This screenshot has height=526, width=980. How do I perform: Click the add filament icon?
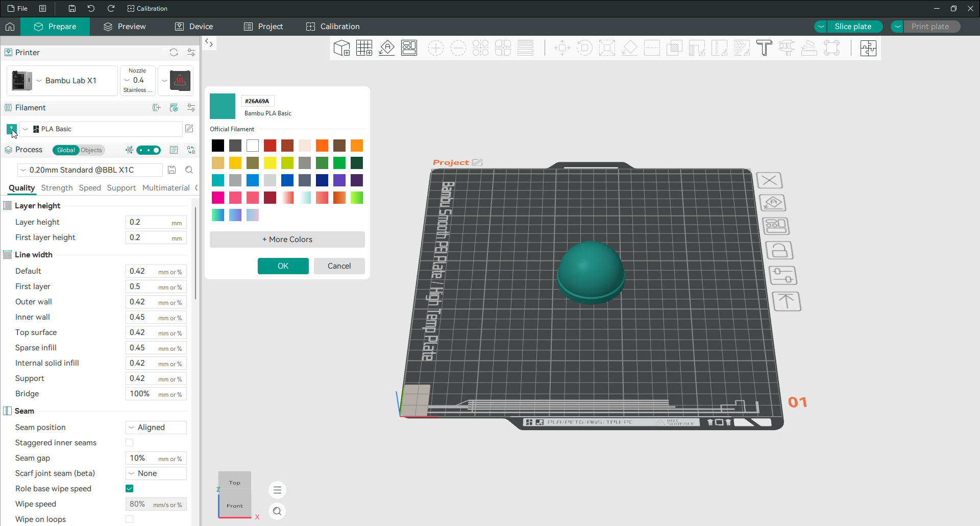pyautogui.click(x=157, y=108)
